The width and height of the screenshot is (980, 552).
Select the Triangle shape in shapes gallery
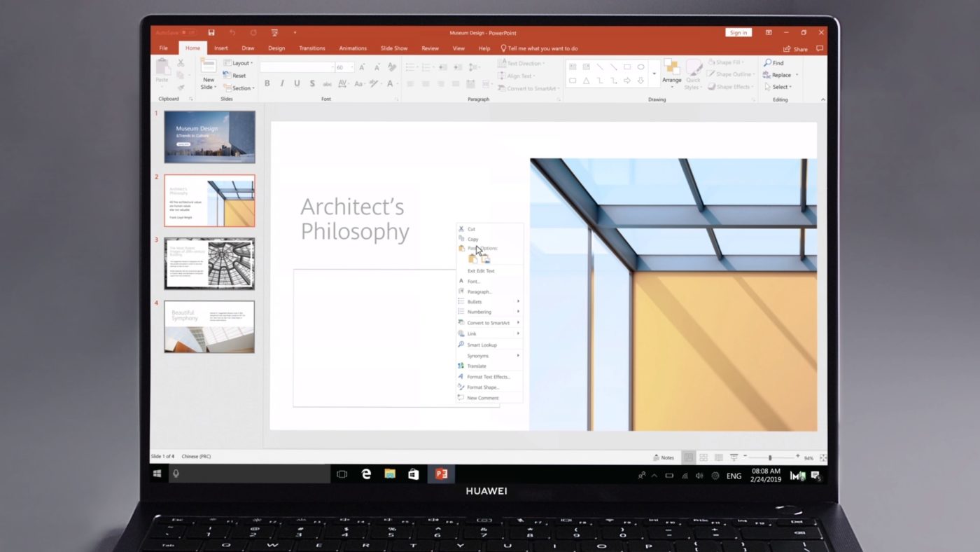click(x=587, y=81)
